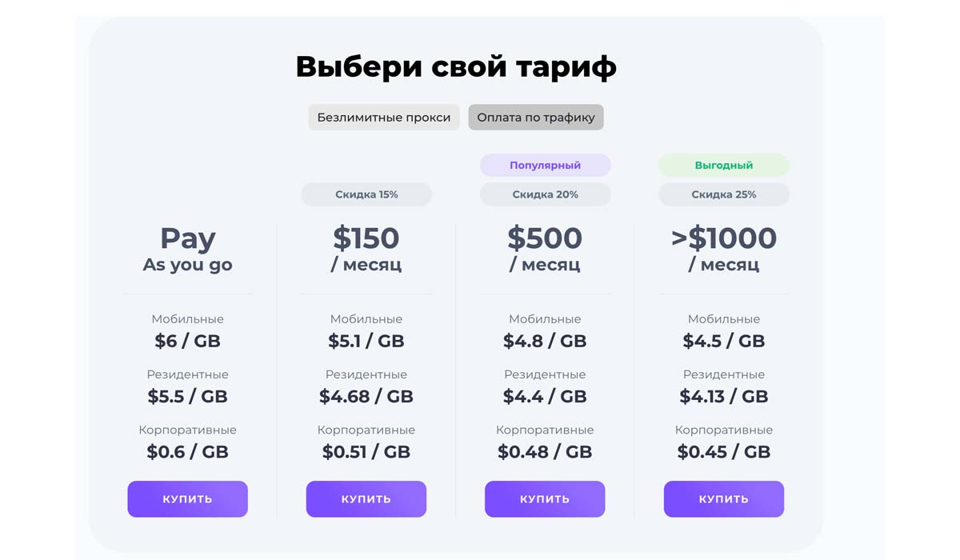Viewport: 960px width, 560px height.
Task: Purchase the >$1000 per month plan
Action: pyautogui.click(x=724, y=499)
